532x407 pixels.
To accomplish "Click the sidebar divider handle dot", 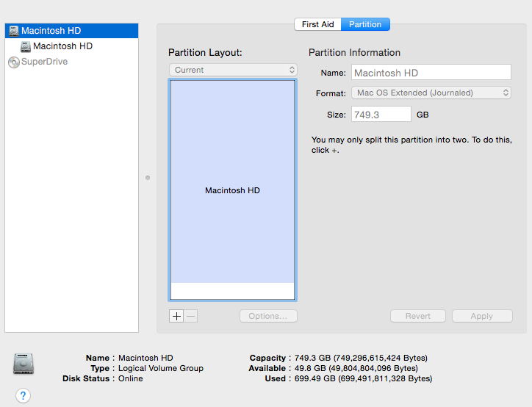I will 148,178.
